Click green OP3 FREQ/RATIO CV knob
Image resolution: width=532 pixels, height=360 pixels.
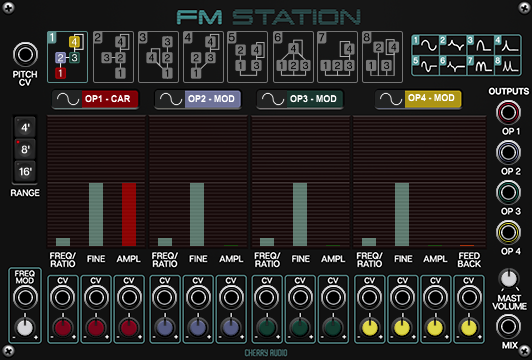click(x=267, y=327)
